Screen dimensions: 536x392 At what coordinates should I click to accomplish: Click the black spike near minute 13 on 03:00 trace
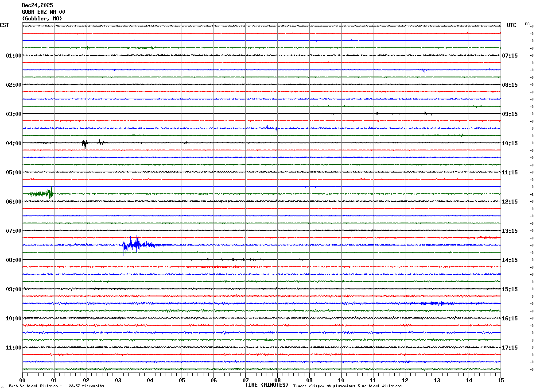pyautogui.click(x=425, y=113)
